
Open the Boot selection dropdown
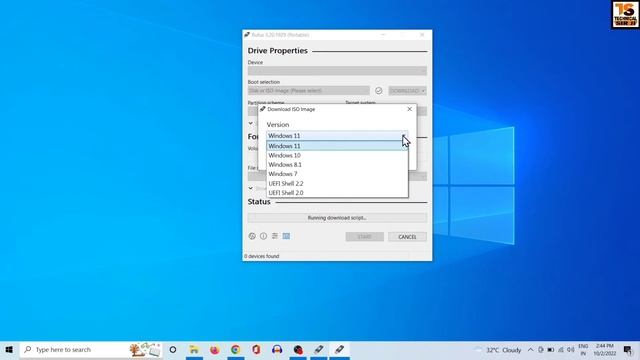click(x=309, y=91)
